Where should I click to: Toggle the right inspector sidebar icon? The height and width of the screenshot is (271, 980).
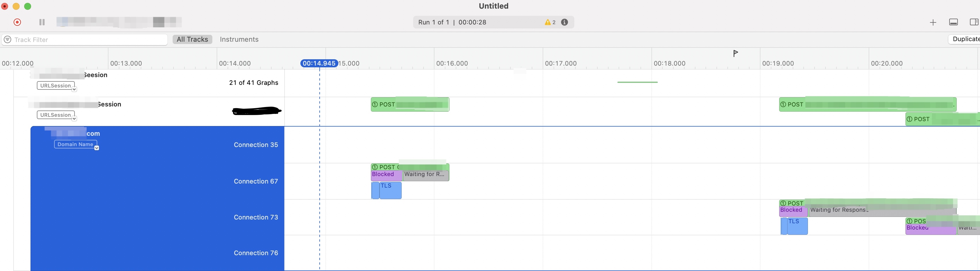(x=974, y=22)
